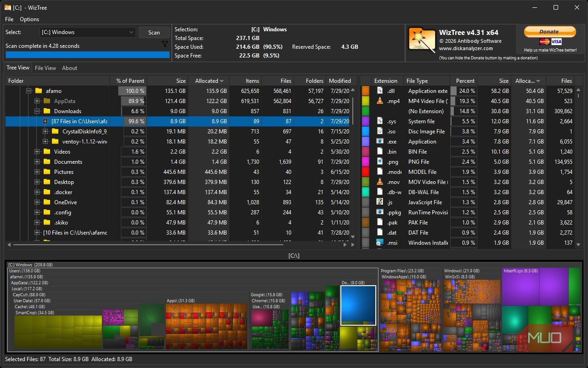Click the .iso disc image icon
This screenshot has width=588, height=368.
380,132
